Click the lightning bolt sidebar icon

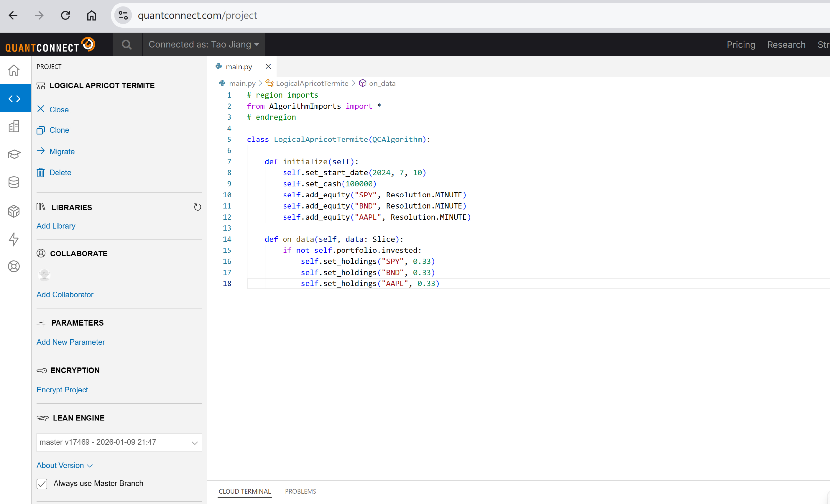pos(14,239)
